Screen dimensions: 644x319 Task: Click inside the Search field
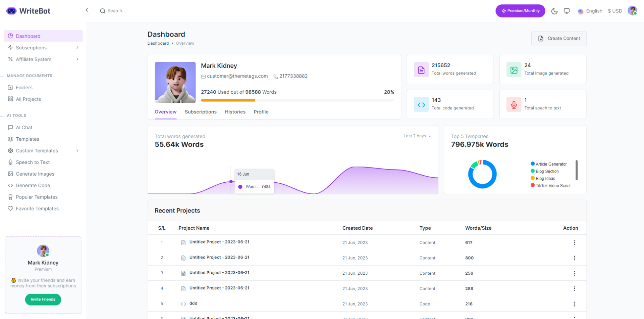coord(134,10)
